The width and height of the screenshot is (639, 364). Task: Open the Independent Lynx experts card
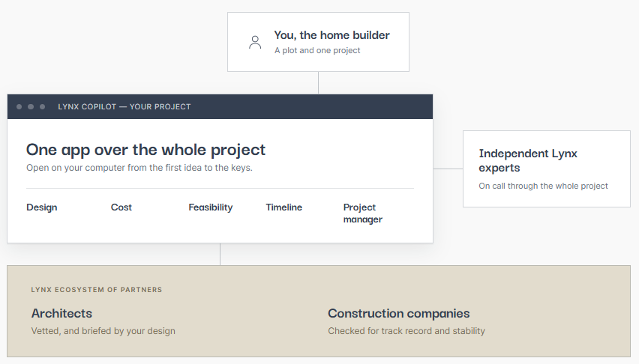(547, 169)
